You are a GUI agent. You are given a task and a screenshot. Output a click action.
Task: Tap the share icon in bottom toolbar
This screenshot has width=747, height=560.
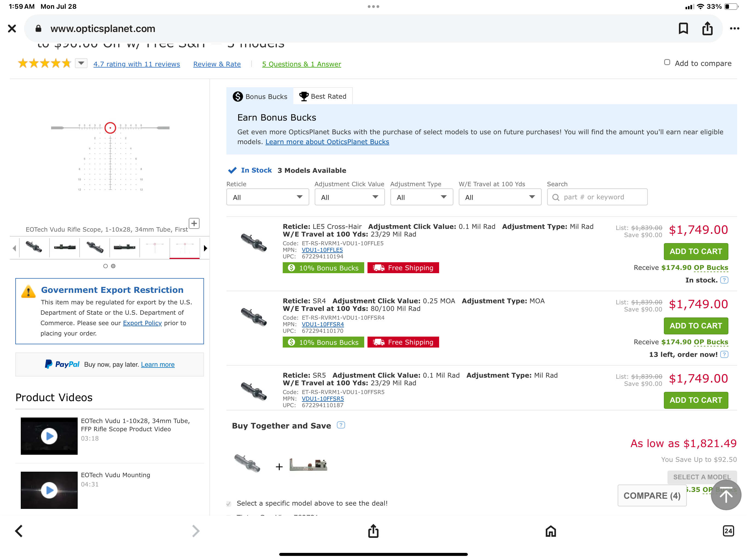click(x=373, y=531)
